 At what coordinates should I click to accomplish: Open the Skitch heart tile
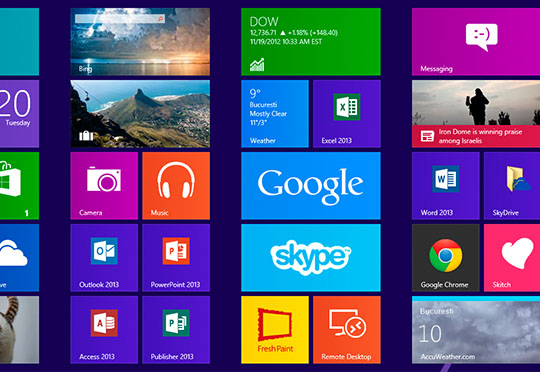(x=512, y=258)
